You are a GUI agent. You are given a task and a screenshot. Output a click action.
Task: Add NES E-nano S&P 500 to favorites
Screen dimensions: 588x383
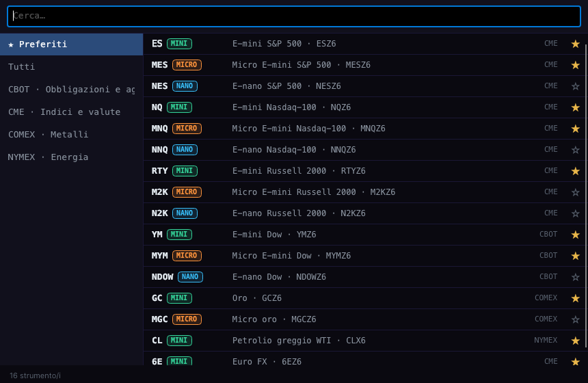pos(575,86)
